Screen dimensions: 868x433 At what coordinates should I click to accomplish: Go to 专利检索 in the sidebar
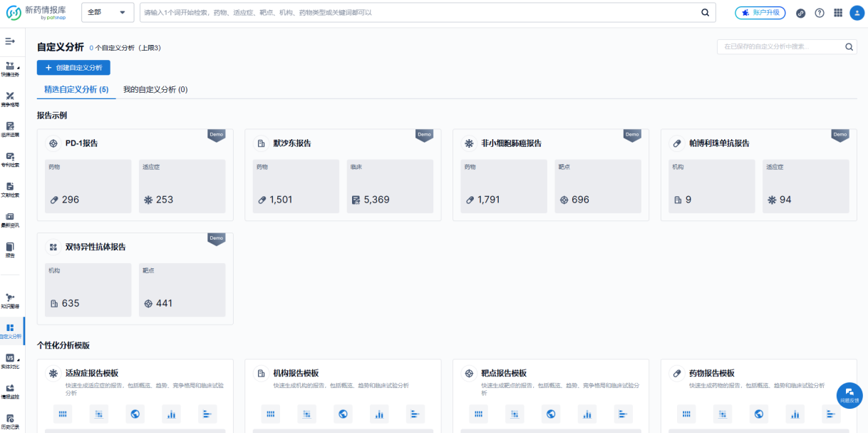point(10,159)
